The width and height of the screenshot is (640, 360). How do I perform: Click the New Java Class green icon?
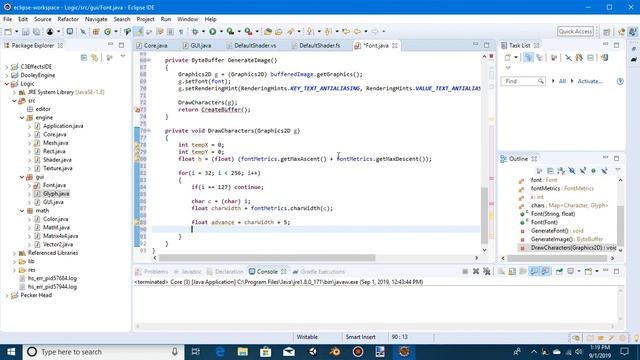click(107, 31)
